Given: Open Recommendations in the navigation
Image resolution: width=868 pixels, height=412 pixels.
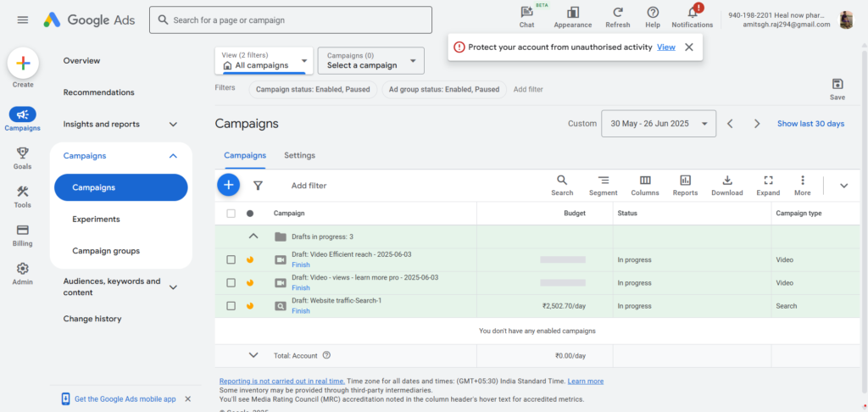Looking at the screenshot, I should tap(98, 92).
